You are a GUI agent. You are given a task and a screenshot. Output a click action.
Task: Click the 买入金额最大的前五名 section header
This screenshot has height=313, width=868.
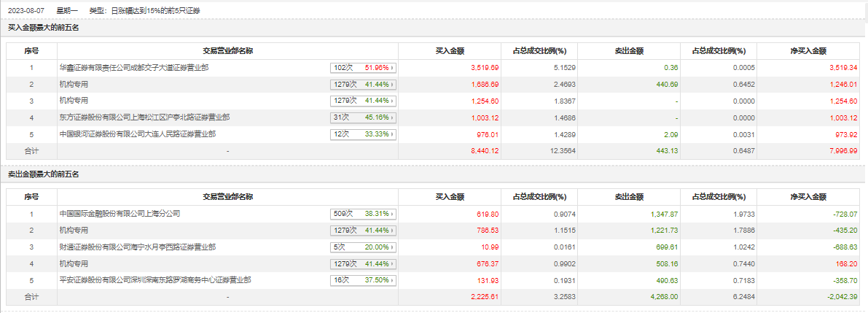coord(43,28)
